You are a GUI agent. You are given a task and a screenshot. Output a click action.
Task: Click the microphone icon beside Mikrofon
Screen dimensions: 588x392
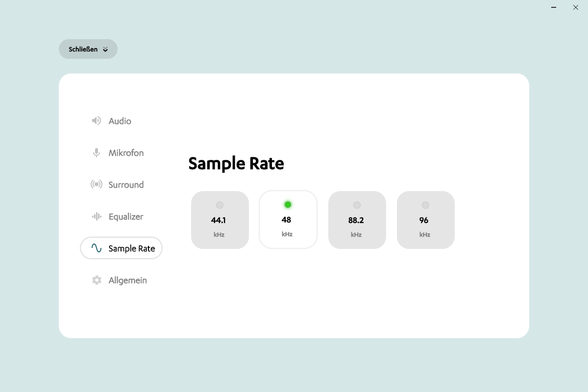point(97,153)
